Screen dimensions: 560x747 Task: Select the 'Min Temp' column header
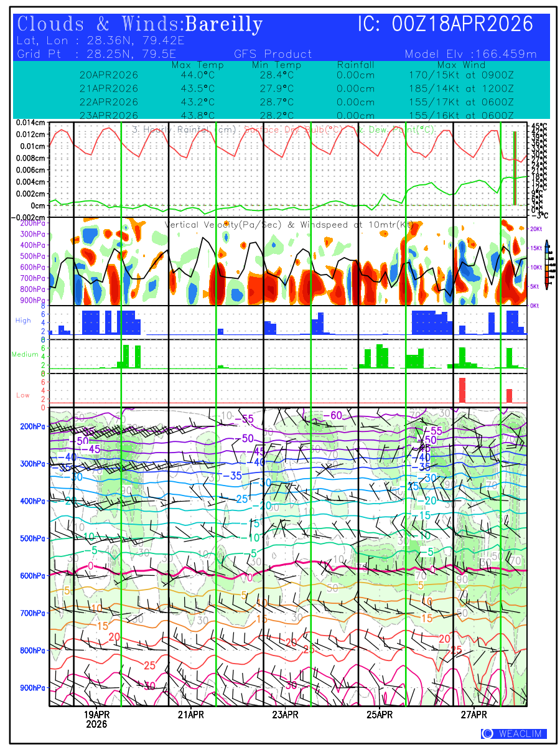click(276, 65)
